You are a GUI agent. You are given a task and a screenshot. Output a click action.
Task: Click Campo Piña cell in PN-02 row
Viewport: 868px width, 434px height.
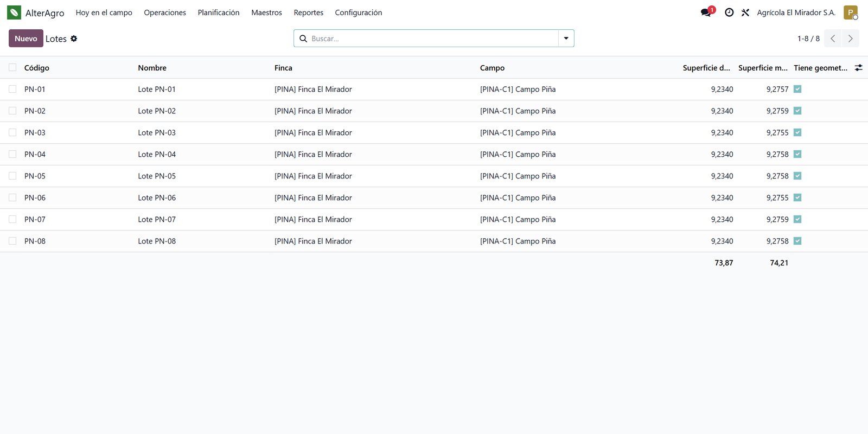(x=518, y=111)
